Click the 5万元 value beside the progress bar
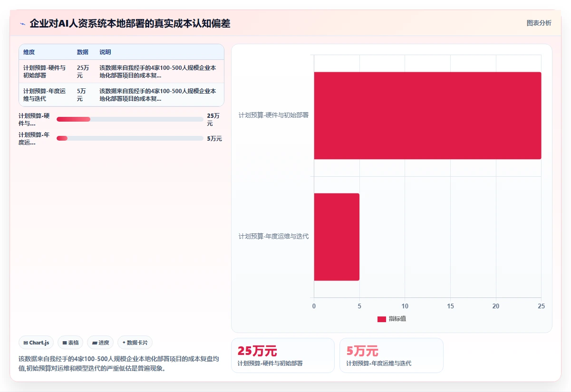Viewport: 571px width, 392px height. point(214,139)
